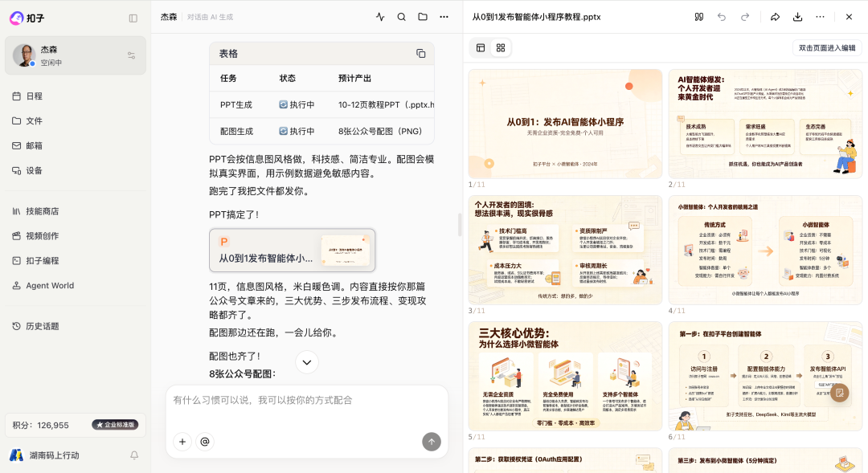
Task: Open Agent World
Action: 76,285
